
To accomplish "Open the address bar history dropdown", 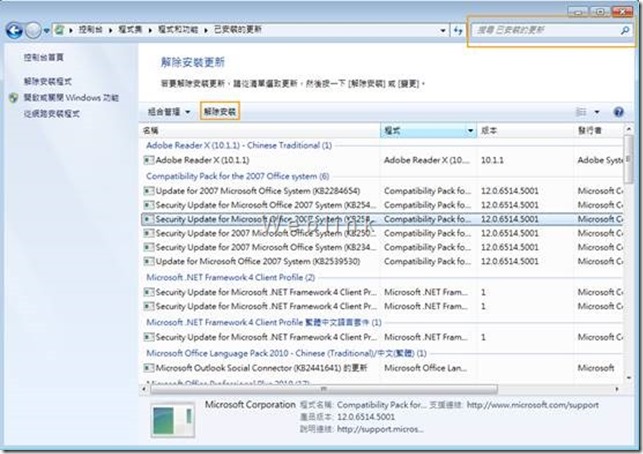I will click(443, 30).
